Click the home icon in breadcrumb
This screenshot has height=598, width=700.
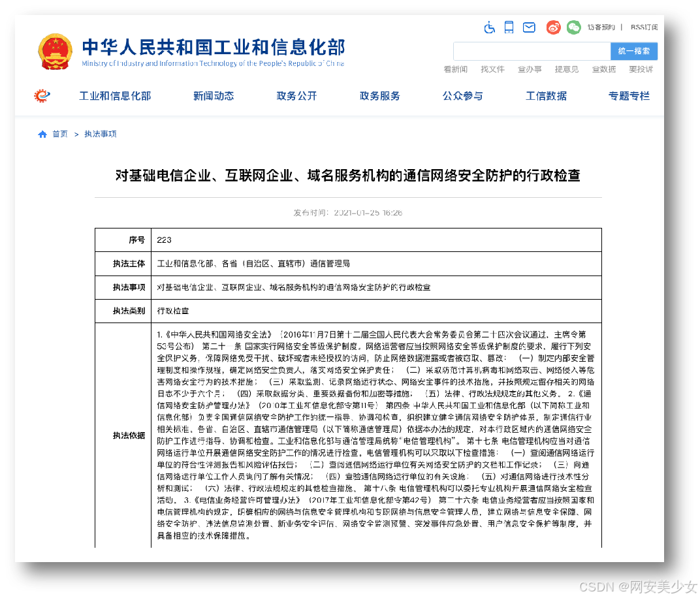point(42,134)
